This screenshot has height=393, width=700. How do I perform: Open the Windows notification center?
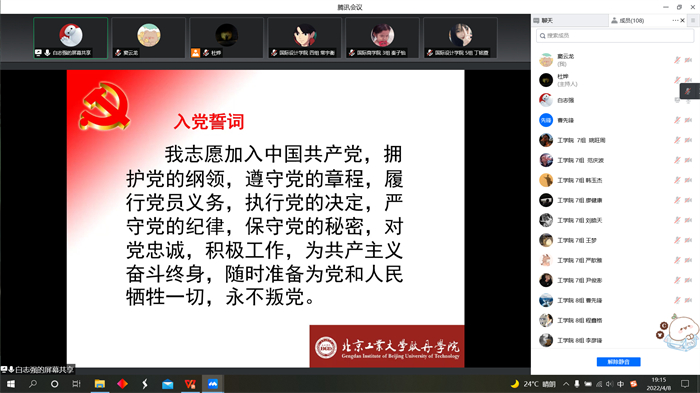(x=685, y=384)
